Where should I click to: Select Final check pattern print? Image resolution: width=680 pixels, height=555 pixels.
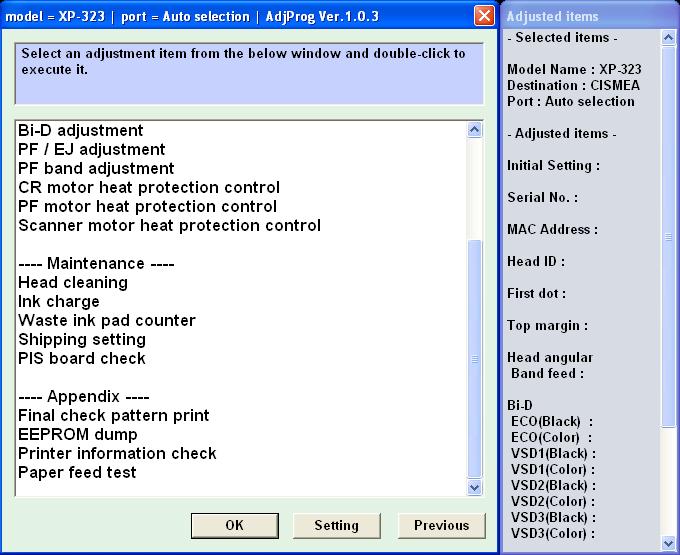click(114, 416)
